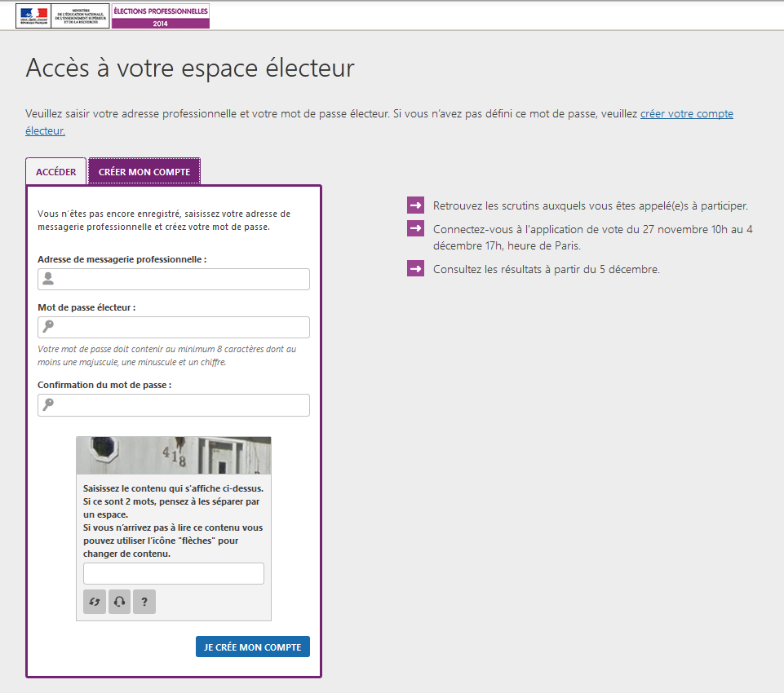This screenshot has height=693, width=784.
Task: Refresh the captcha with the arrows icon
Action: tap(95, 602)
